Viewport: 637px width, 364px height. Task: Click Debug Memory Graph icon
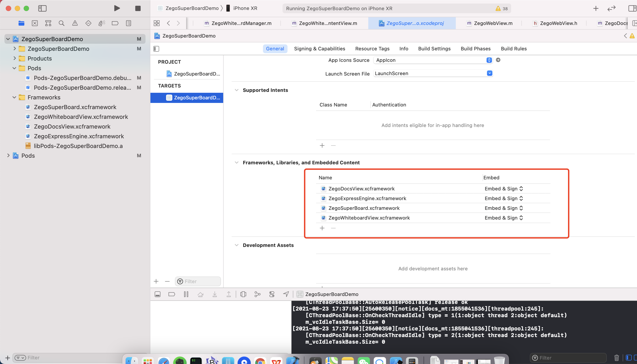pos(257,294)
